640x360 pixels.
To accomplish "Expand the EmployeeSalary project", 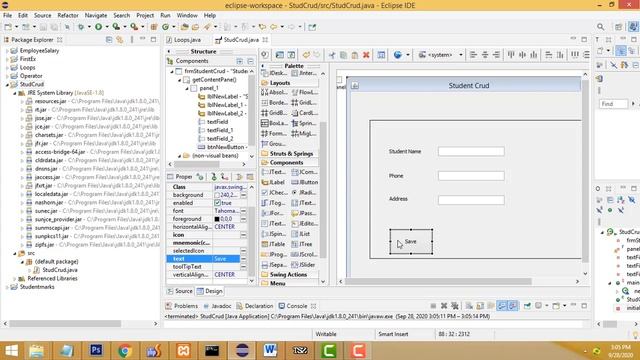I will pyautogui.click(x=7, y=51).
